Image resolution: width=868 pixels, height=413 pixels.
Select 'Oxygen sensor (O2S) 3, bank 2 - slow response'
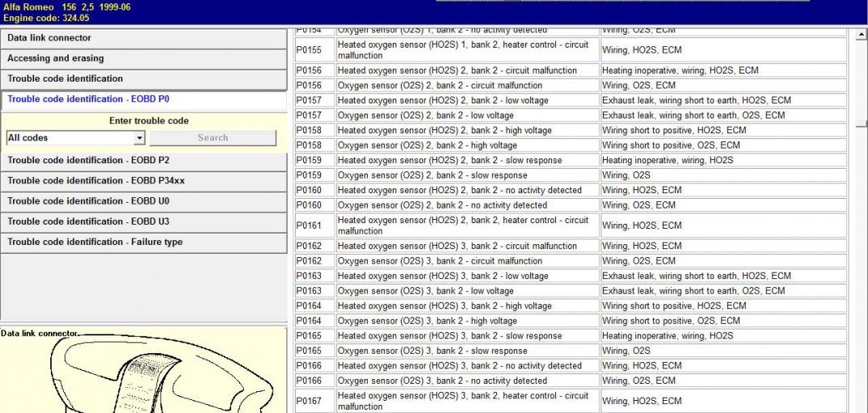click(x=468, y=351)
